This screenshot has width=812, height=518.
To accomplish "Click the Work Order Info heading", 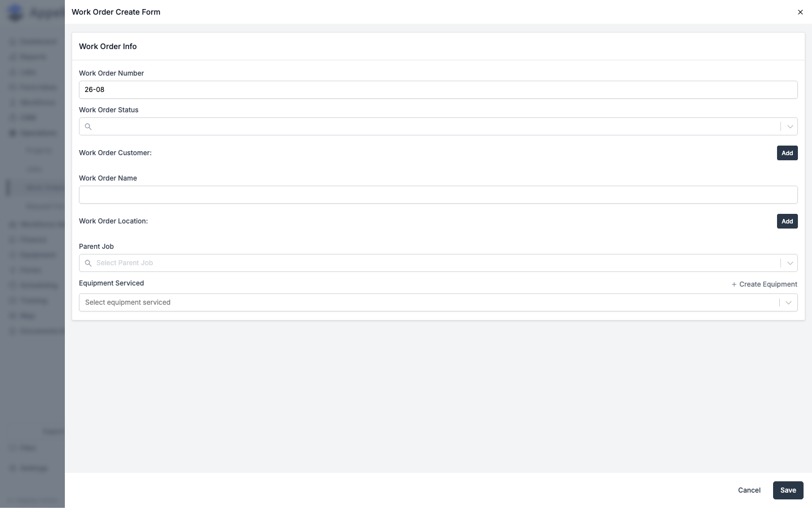I will 108,46.
